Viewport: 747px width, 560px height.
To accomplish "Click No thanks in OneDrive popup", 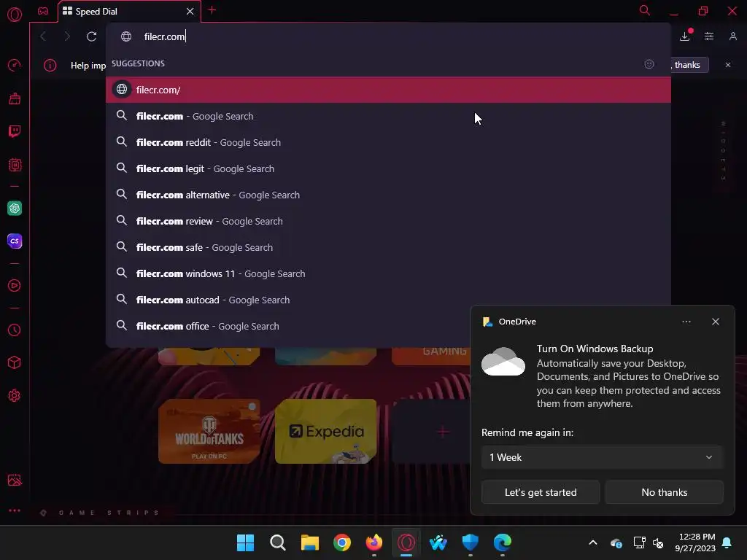I will pos(664,492).
